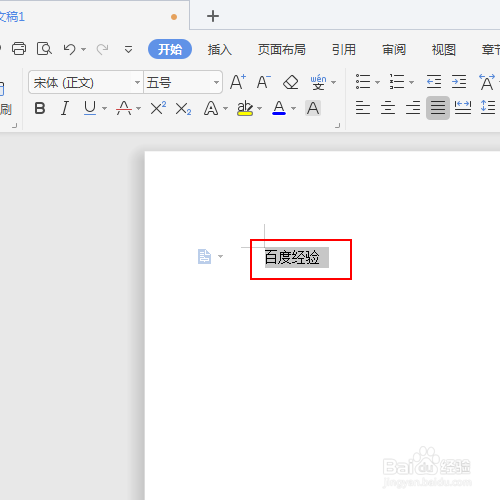
Task: Open bullet style dropdown arrow
Action: click(377, 82)
